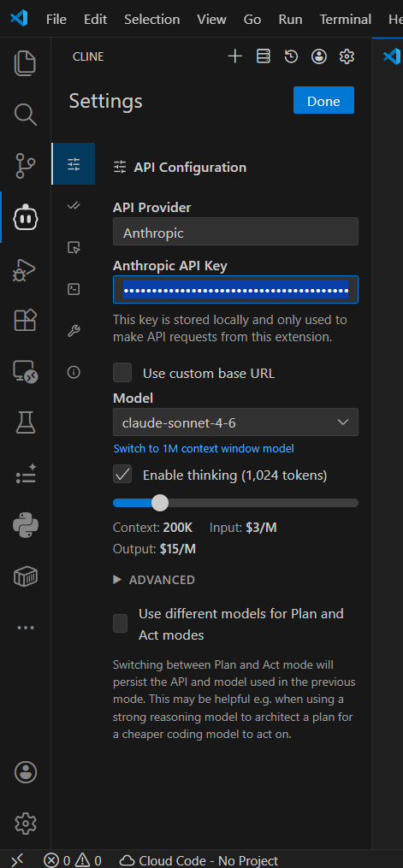403x868 pixels.
Task: Open the Run menu
Action: click(290, 20)
